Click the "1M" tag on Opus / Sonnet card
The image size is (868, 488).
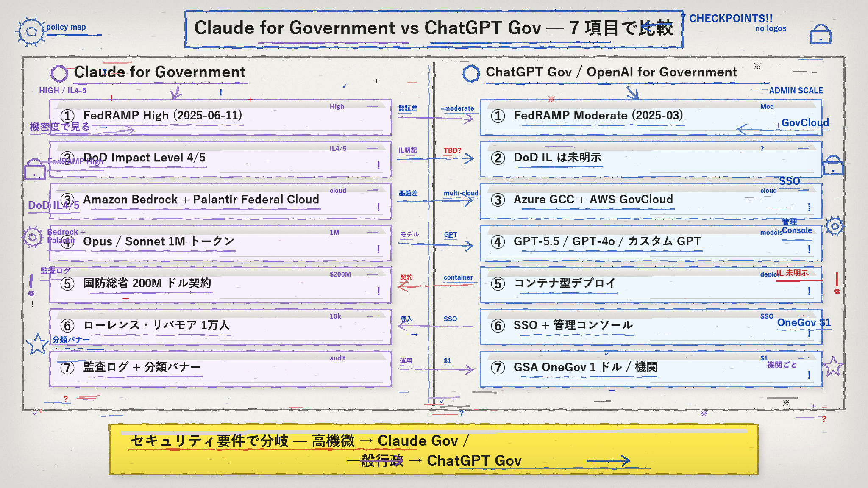(x=334, y=232)
